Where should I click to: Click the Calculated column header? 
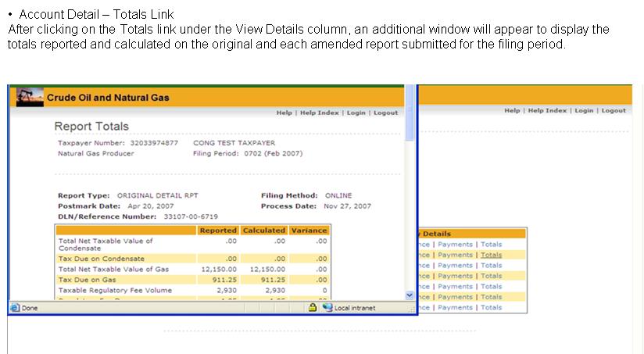click(263, 231)
